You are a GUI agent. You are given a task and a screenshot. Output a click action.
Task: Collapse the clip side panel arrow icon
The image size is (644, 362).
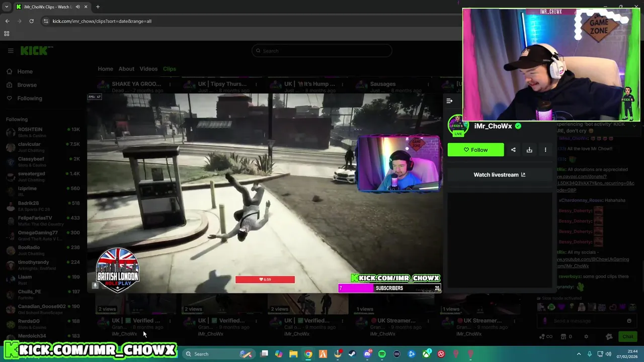449,101
